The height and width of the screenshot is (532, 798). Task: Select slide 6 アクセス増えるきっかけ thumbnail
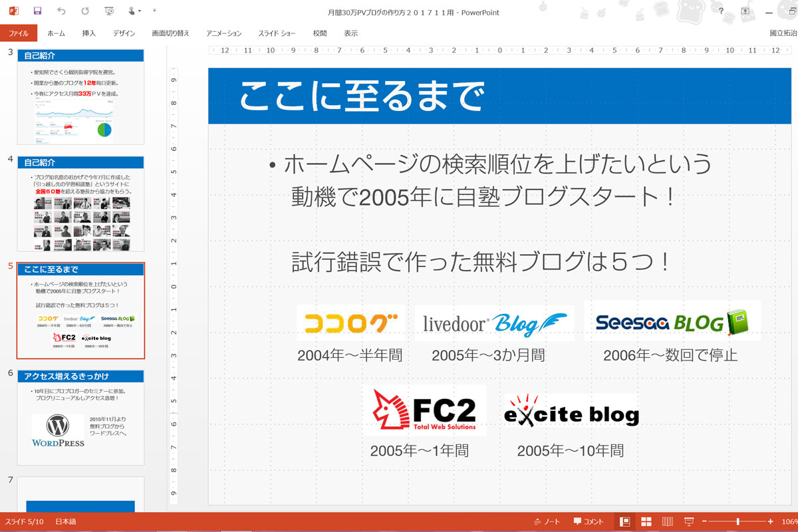pyautogui.click(x=80, y=418)
